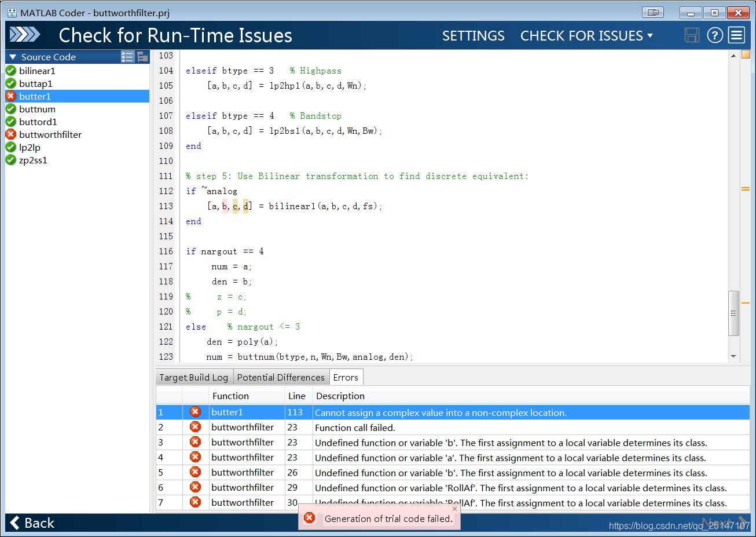Click line number 113 in the editor gutter

(166, 206)
